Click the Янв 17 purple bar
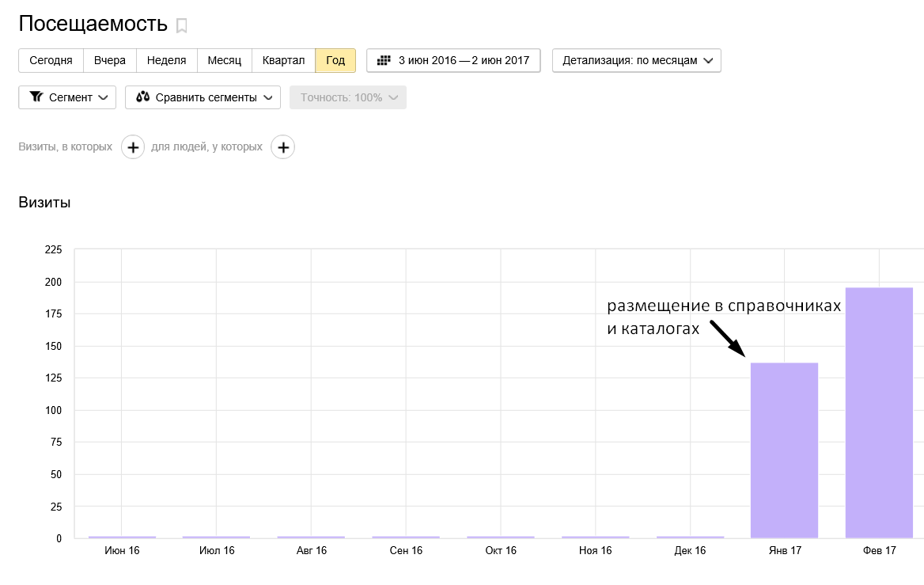Viewport: 924px width, 585px height. [x=784, y=450]
